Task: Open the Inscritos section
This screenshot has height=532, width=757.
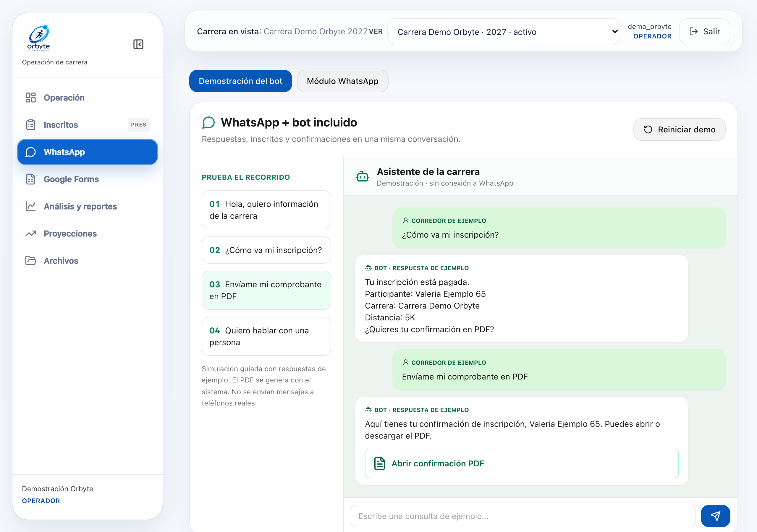Action: pos(87,125)
